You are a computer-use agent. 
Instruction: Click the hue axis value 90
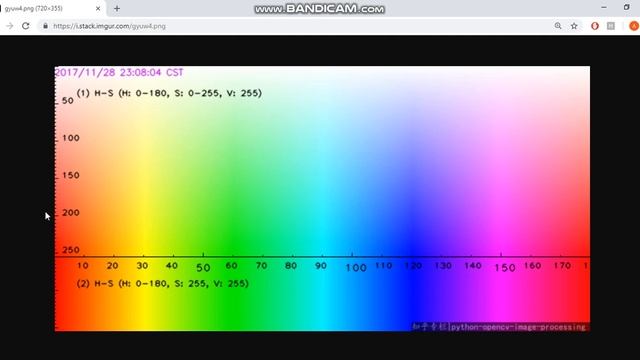tap(321, 266)
